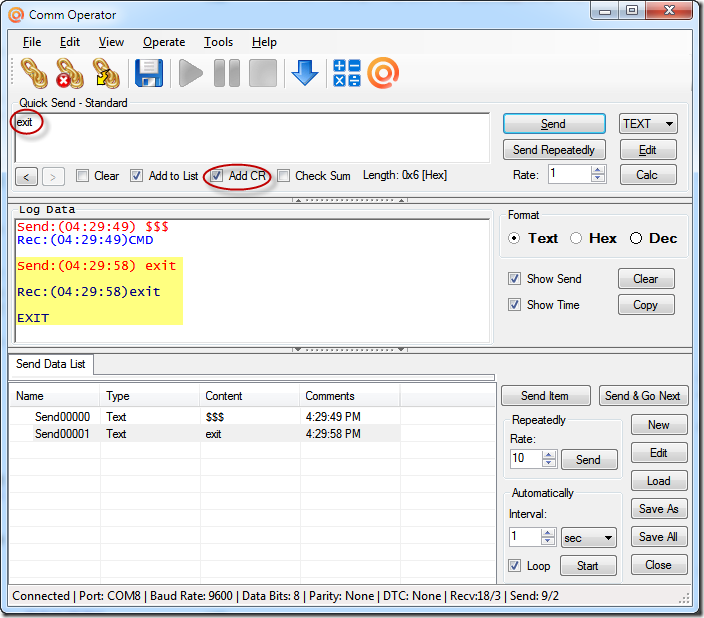Open the TEXT format dropdown
Viewport: 704px width, 618px height.
point(648,124)
